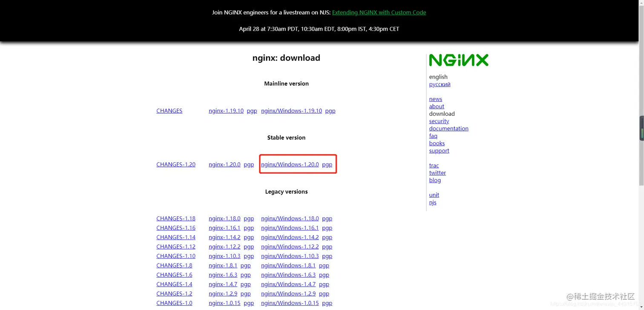Download nginx-1.20.0 source
Viewport: 644px width, 310px height.
pos(224,164)
